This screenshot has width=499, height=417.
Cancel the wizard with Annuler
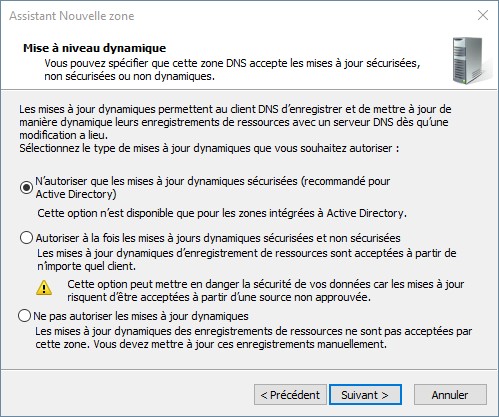click(450, 395)
